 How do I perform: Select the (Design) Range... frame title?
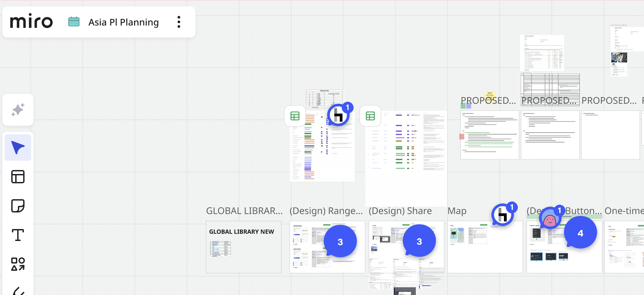326,211
